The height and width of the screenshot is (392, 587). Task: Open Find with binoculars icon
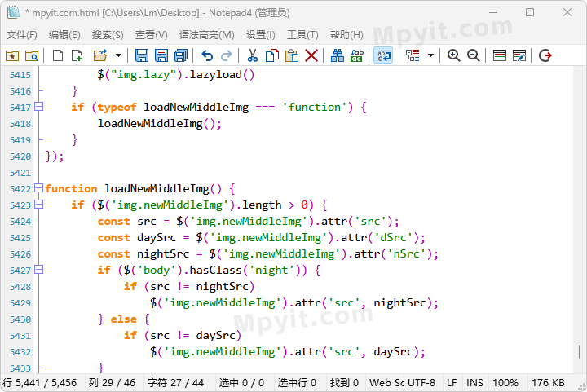pyautogui.click(x=338, y=55)
